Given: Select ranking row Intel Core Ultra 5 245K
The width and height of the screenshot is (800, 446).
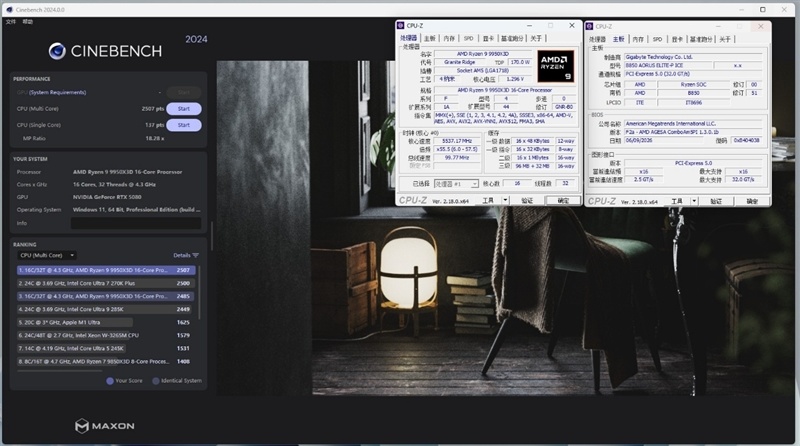Looking at the screenshot, I should 106,349.
